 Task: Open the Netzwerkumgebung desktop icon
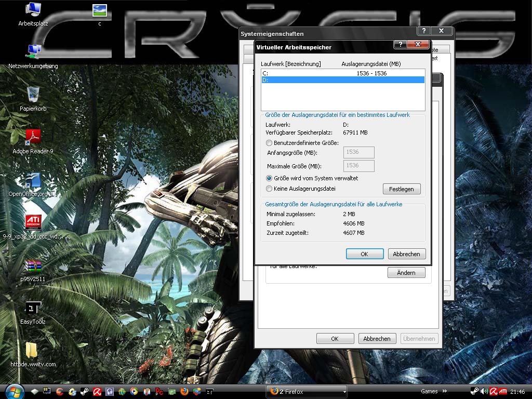coord(33,56)
